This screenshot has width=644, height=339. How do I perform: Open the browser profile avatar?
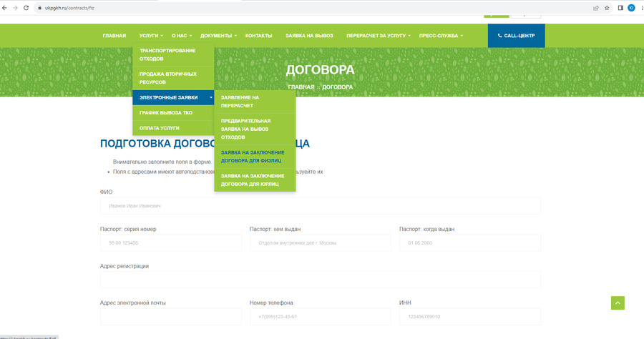tap(631, 8)
